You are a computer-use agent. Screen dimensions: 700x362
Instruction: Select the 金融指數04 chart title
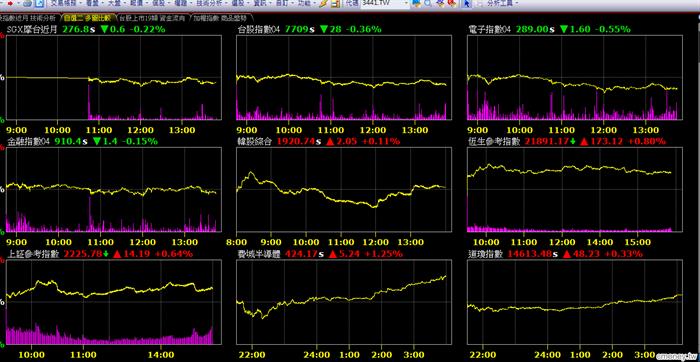pos(28,141)
